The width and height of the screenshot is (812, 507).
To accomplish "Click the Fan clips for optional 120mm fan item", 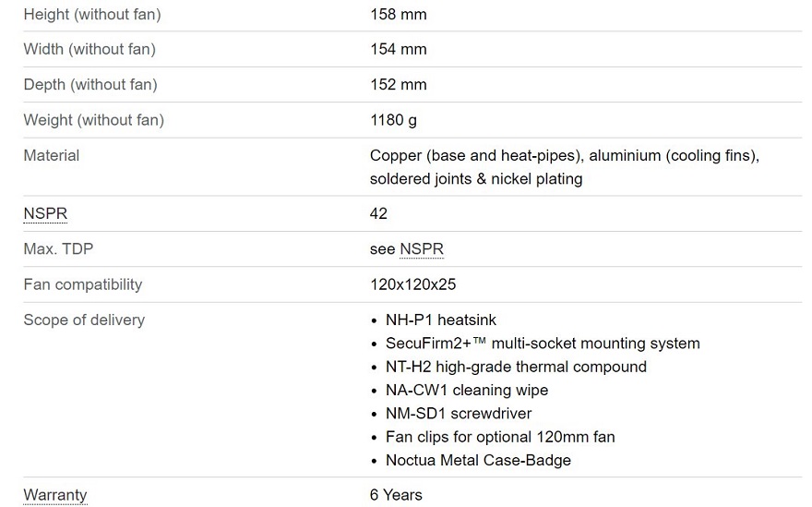I will coord(500,437).
